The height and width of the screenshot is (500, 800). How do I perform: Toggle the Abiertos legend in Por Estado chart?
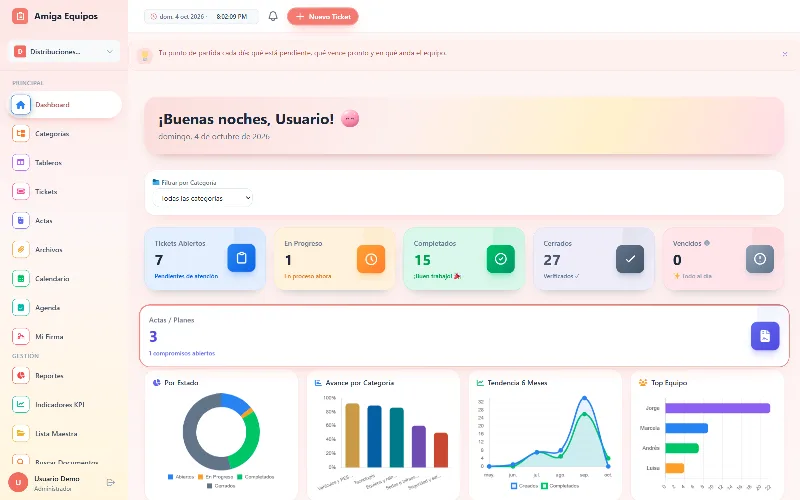(x=181, y=477)
